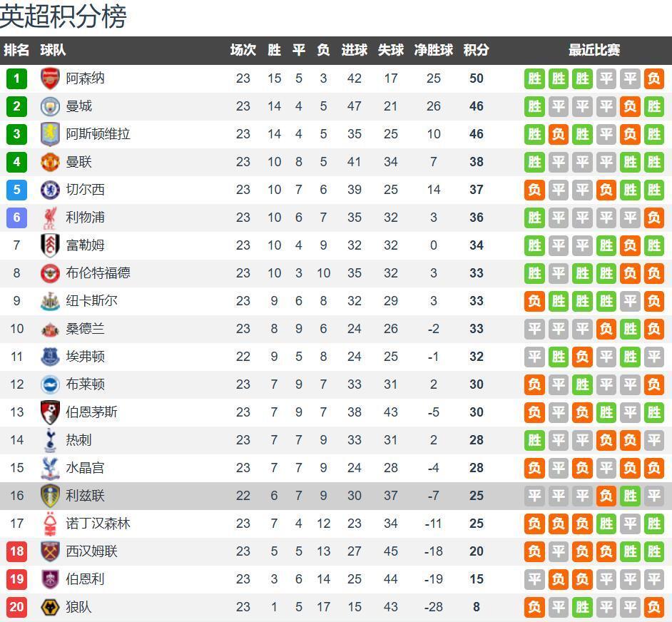672x622 pixels.
Task: Open the 诺丁汉森林 team link
Action: click(x=98, y=524)
